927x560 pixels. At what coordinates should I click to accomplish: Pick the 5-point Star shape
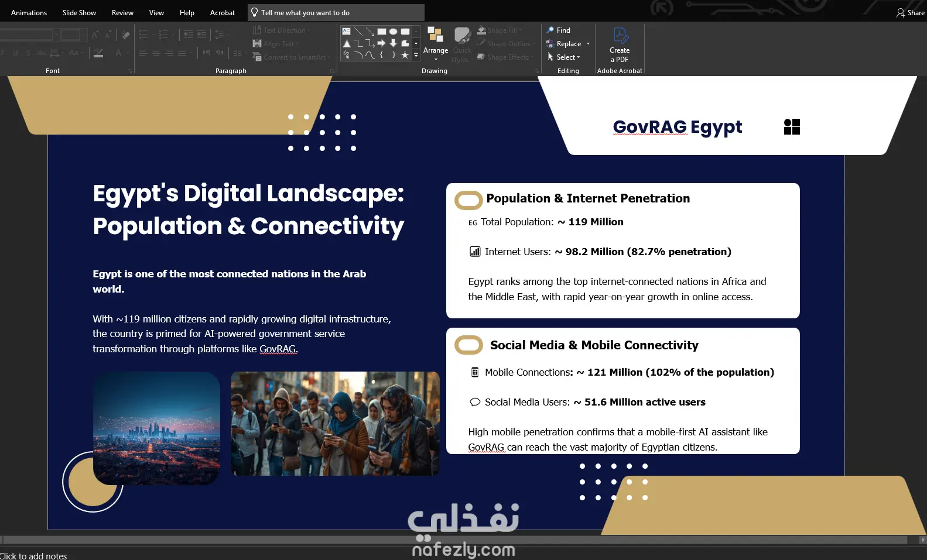[x=405, y=55]
